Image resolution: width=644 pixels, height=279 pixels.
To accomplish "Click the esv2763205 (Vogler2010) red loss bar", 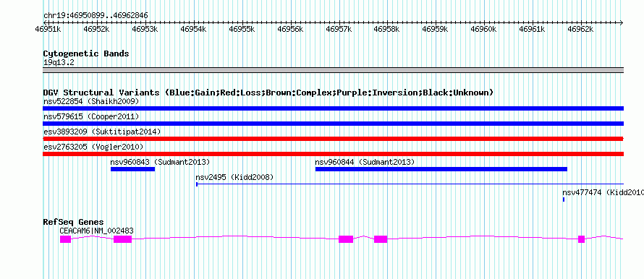I will 333,154.
